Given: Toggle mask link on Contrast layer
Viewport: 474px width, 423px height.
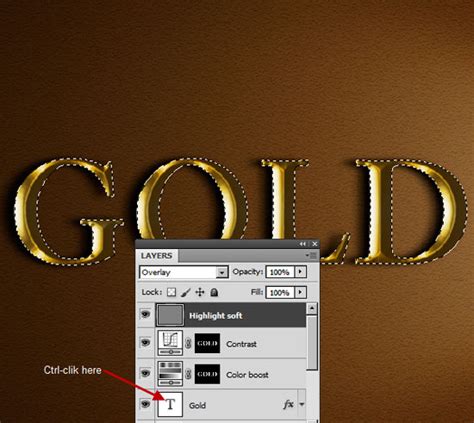Looking at the screenshot, I should coord(188,343).
